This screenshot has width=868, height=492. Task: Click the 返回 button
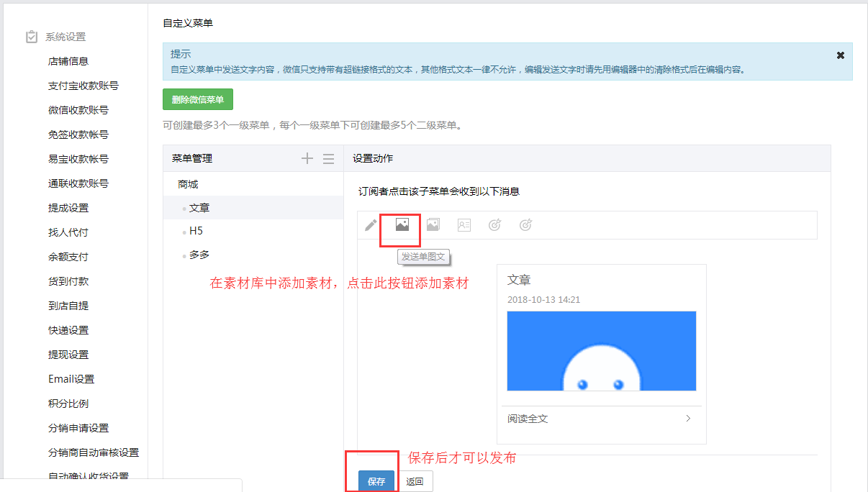(x=415, y=481)
